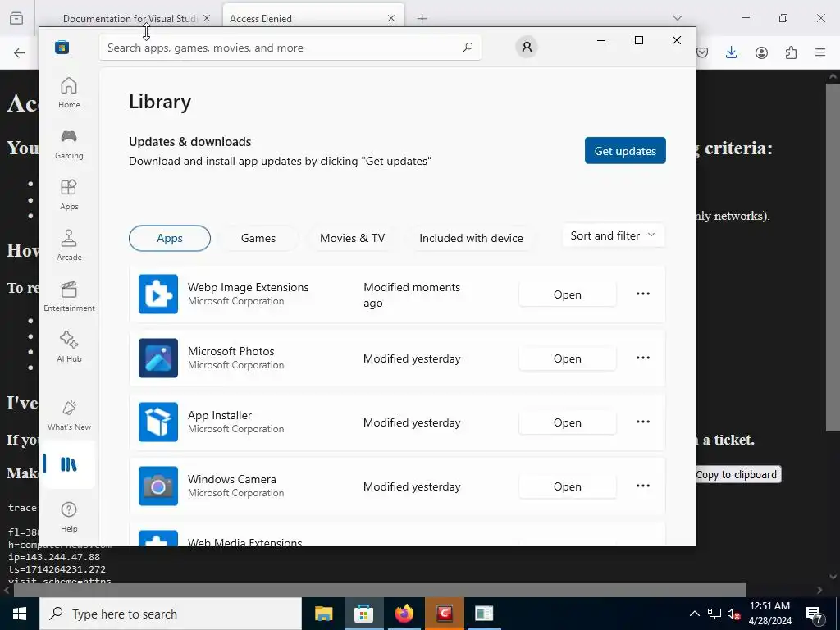
Task: Click the browser horizontal scrollbar
Action: pos(380,590)
